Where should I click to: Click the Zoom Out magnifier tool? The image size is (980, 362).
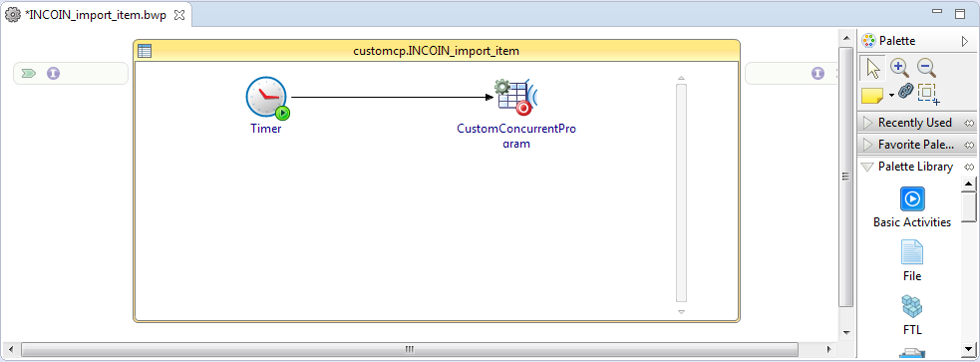pos(925,68)
